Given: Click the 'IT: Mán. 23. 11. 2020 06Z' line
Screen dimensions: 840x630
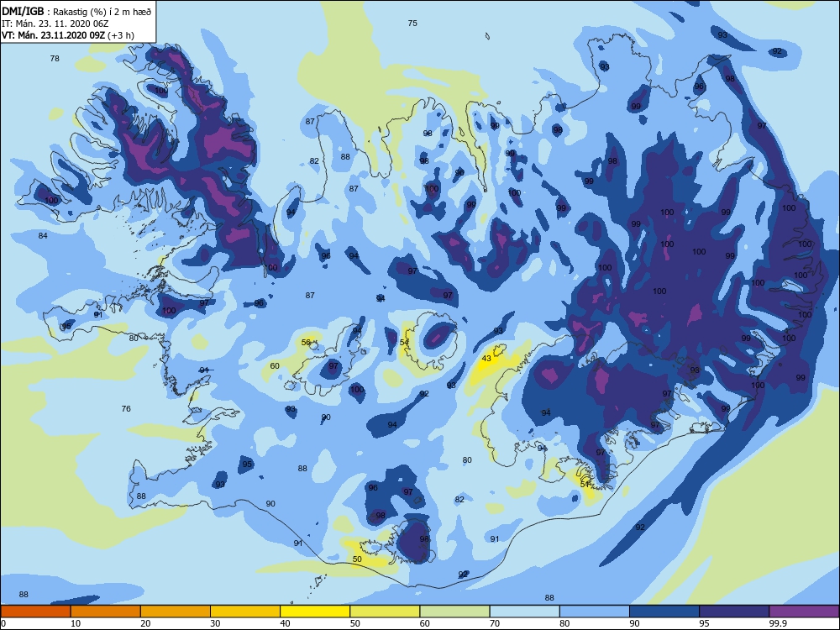Looking at the screenshot, I should [x=55, y=24].
